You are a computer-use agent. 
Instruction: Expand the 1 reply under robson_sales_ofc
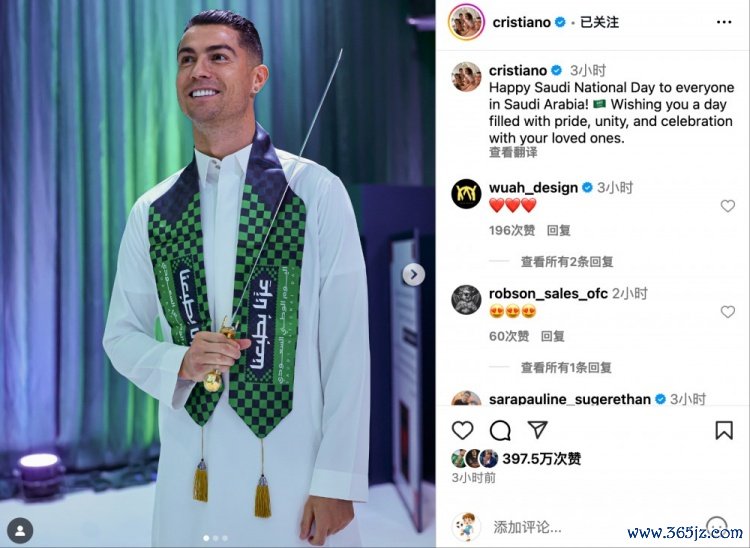[x=566, y=367]
